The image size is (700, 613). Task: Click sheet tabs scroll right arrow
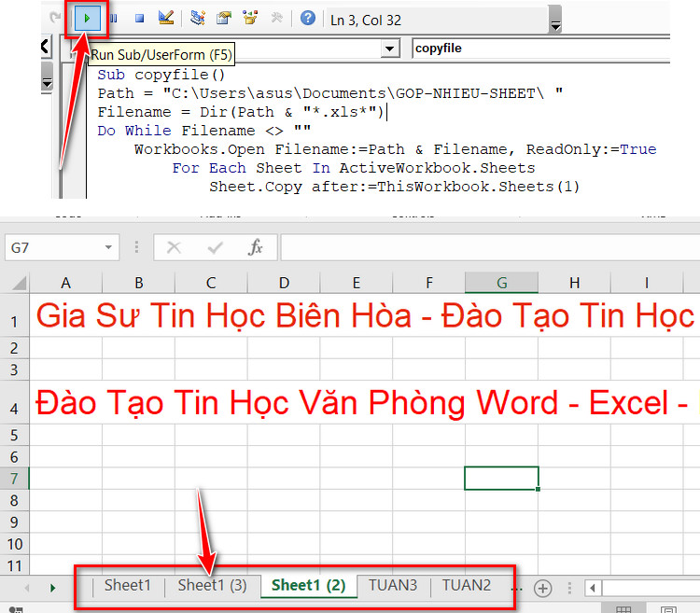point(52,588)
